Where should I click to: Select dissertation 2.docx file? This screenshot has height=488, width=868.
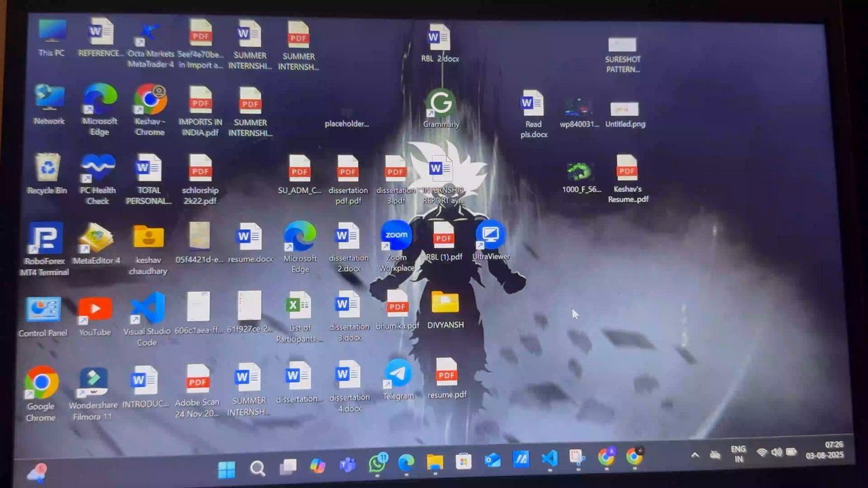349,248
